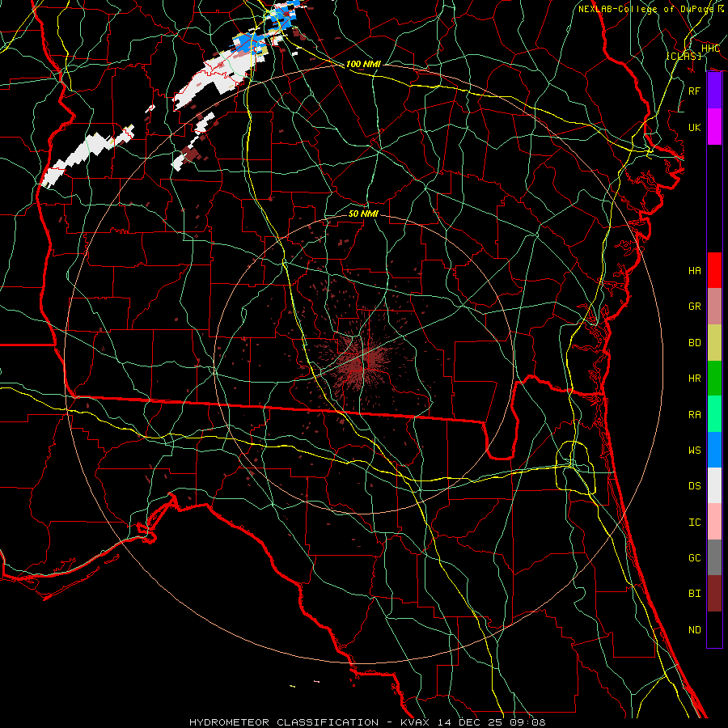The width and height of the screenshot is (728, 728).
Task: Click the HHC product label
Action: 711,49
